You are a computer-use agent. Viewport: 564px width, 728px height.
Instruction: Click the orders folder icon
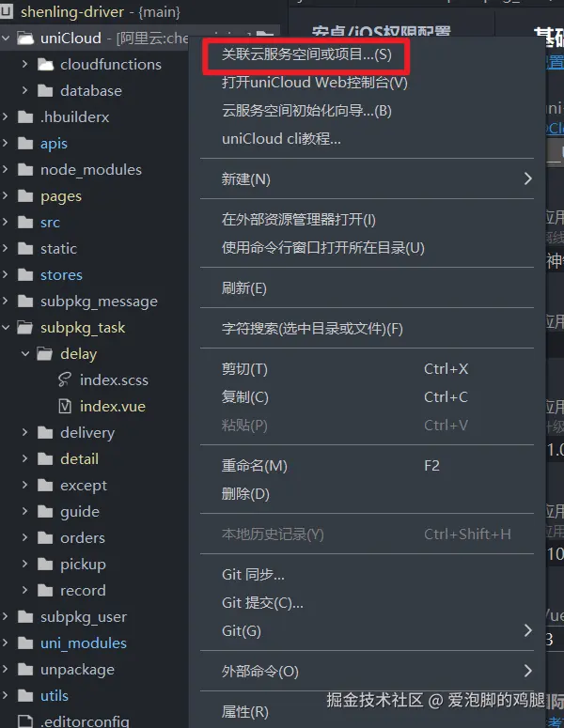[45, 537]
